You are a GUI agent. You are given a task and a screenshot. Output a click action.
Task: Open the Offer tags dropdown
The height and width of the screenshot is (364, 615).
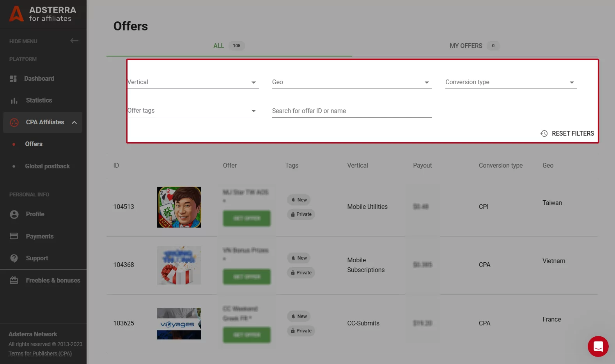click(x=193, y=111)
